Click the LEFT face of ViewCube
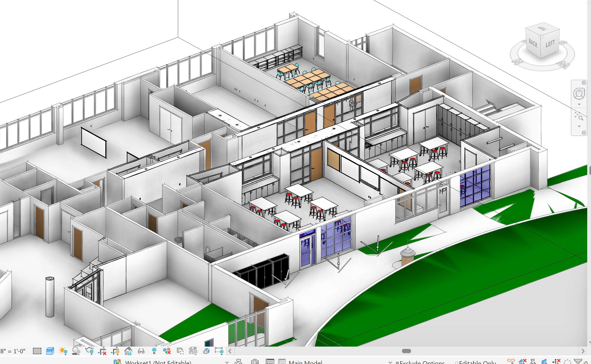This screenshot has width=591, height=364. coord(550,44)
